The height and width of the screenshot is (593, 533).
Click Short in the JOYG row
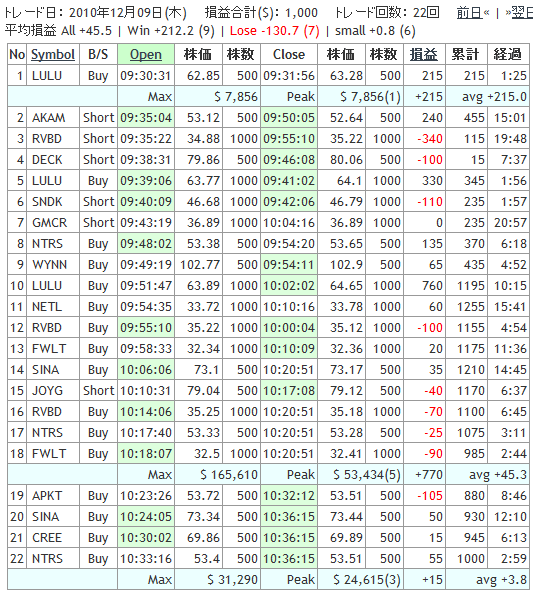coord(98,391)
